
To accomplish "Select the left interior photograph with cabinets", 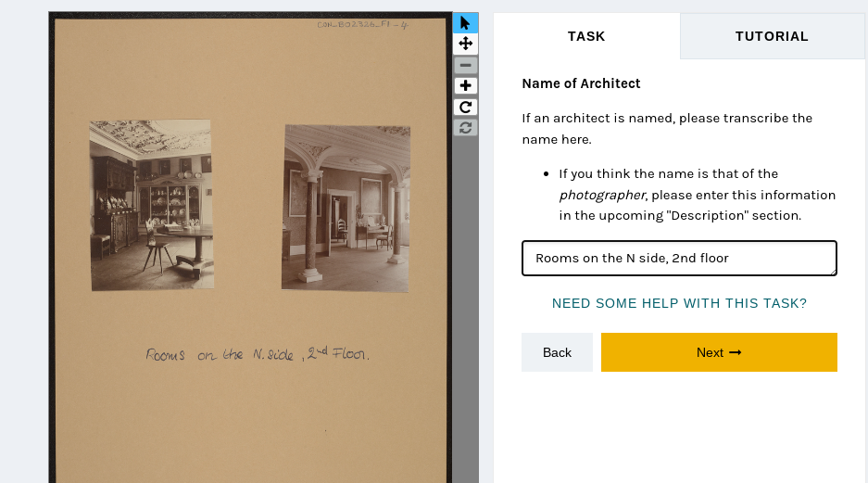I will pyautogui.click(x=152, y=205).
